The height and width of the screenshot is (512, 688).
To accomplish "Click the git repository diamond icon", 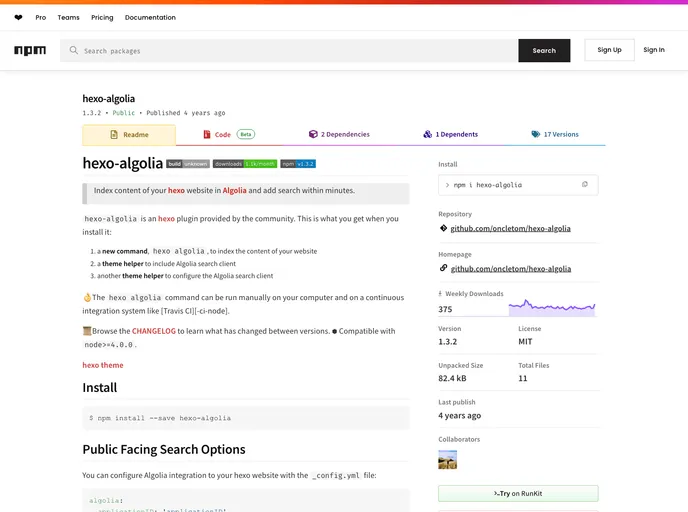I will [x=443, y=228].
